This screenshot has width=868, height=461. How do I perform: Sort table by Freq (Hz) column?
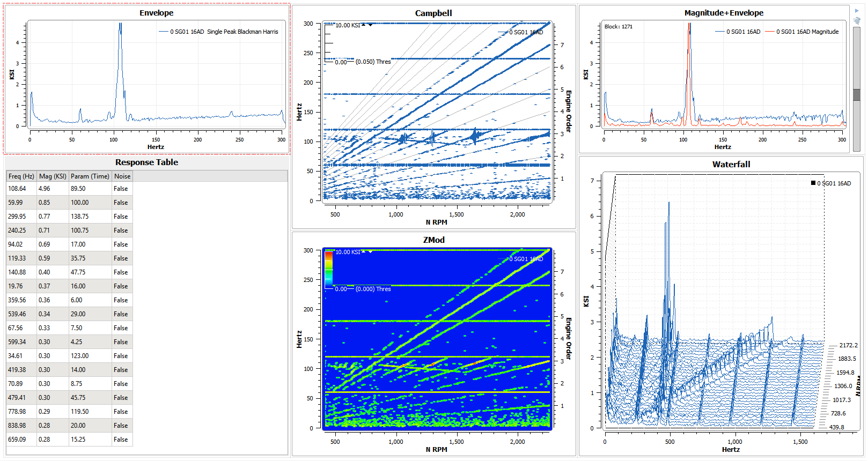[x=21, y=176]
